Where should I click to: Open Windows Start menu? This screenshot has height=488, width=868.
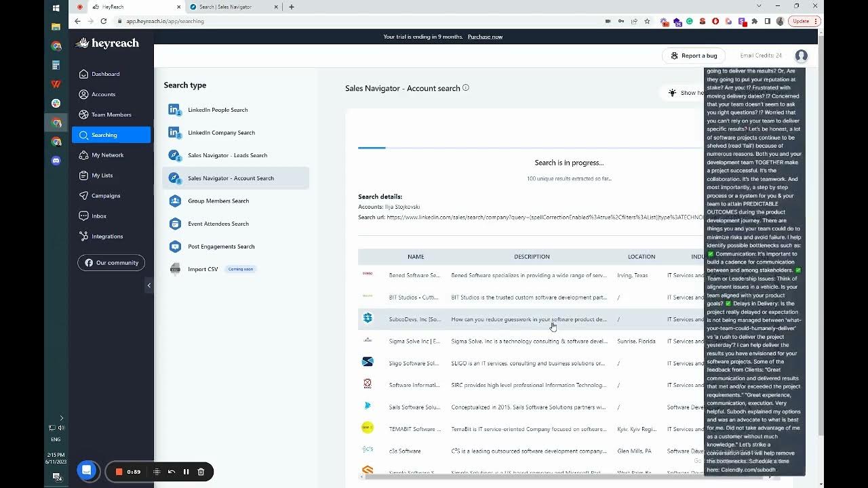click(x=56, y=7)
